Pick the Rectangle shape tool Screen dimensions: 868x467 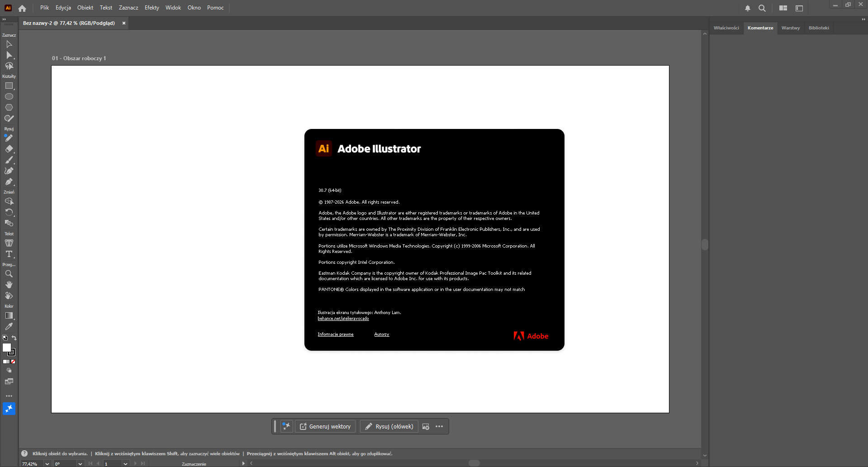(x=9, y=86)
